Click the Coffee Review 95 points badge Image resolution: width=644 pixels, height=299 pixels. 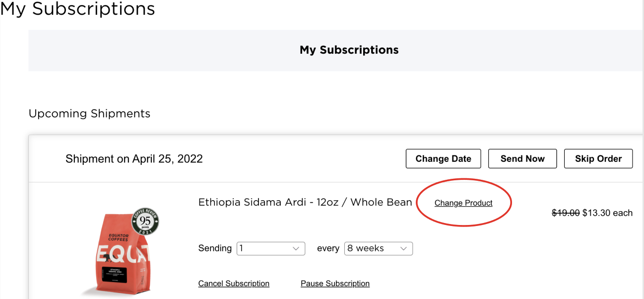click(x=145, y=222)
